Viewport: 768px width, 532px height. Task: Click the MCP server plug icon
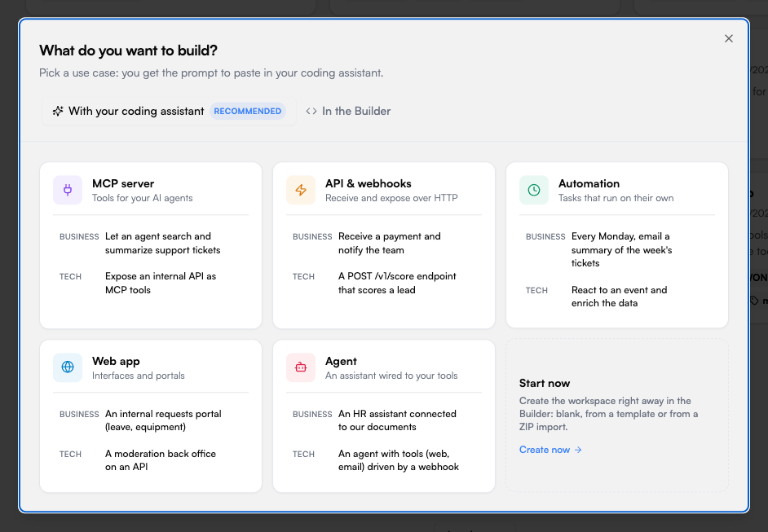68,190
